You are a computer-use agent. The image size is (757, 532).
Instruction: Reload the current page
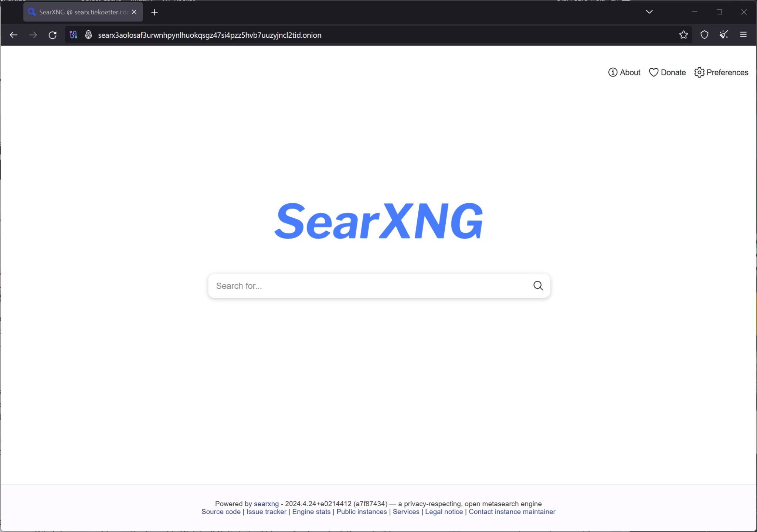(x=52, y=35)
